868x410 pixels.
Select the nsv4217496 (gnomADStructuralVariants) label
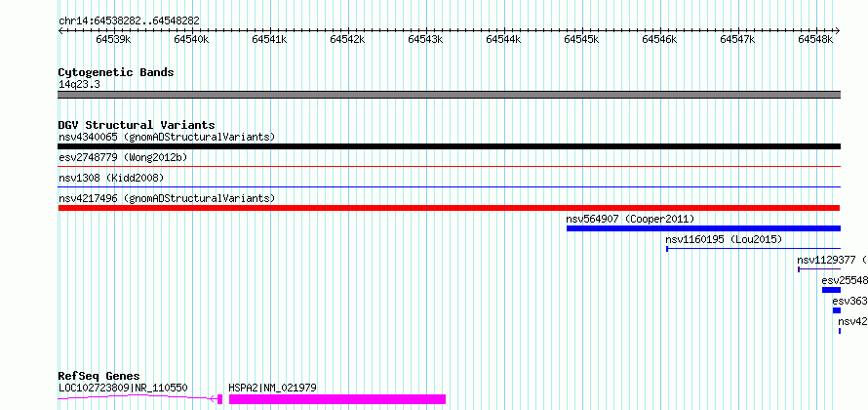point(167,198)
